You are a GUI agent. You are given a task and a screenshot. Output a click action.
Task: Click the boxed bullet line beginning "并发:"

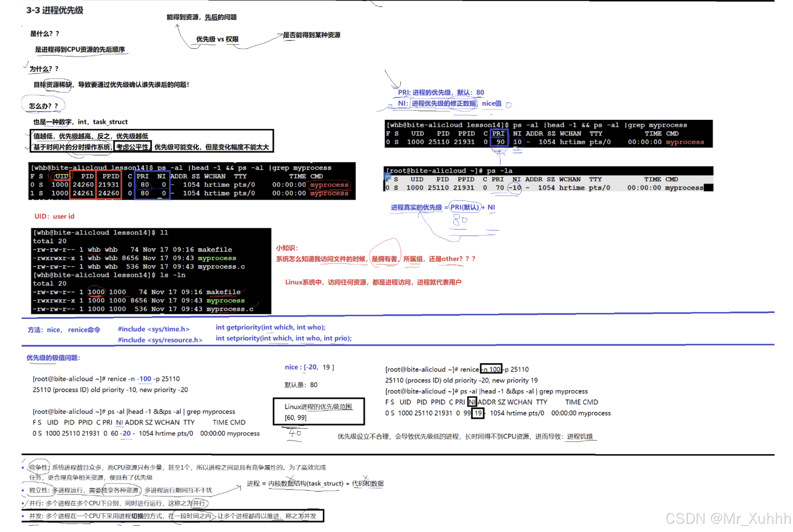[x=173, y=516]
